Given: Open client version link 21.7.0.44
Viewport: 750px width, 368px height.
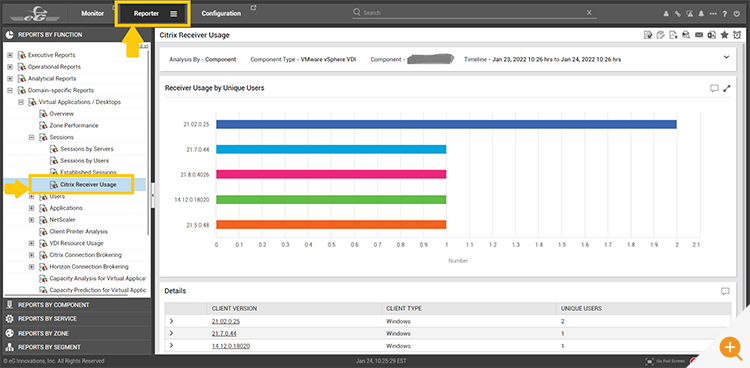Looking at the screenshot, I should pos(224,334).
